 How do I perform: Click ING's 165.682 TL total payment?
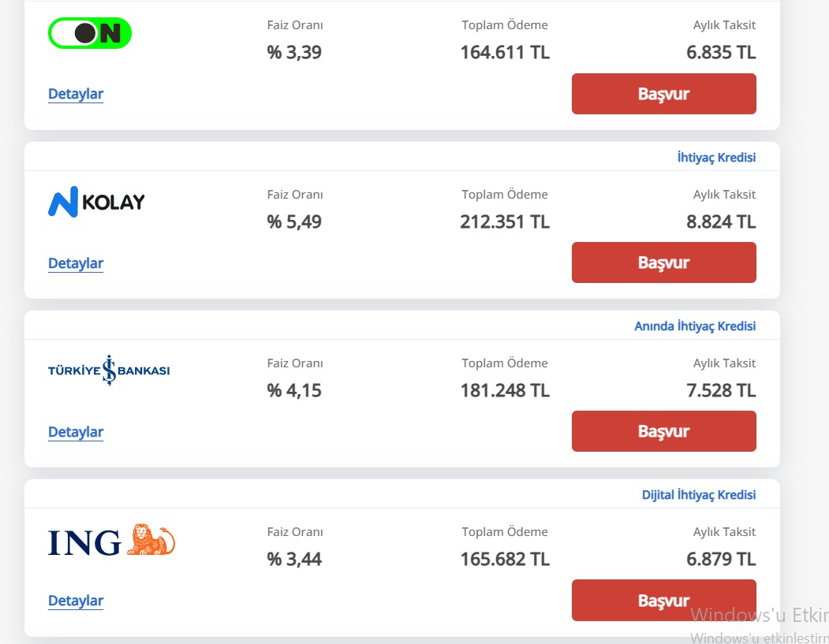505,560
